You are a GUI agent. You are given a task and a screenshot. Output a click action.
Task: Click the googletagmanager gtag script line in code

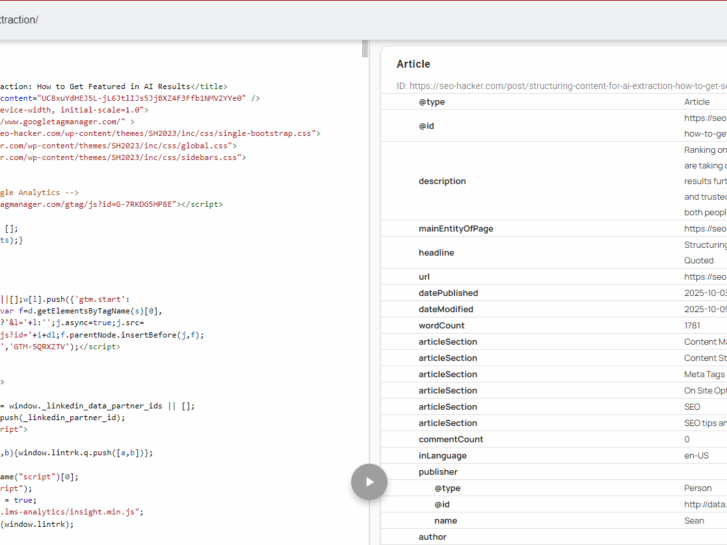point(100,204)
